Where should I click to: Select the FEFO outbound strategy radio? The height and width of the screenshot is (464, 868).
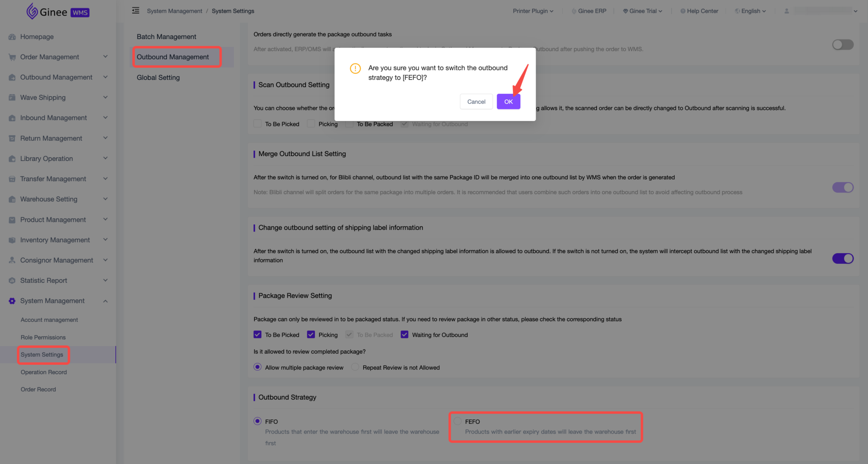(457, 421)
